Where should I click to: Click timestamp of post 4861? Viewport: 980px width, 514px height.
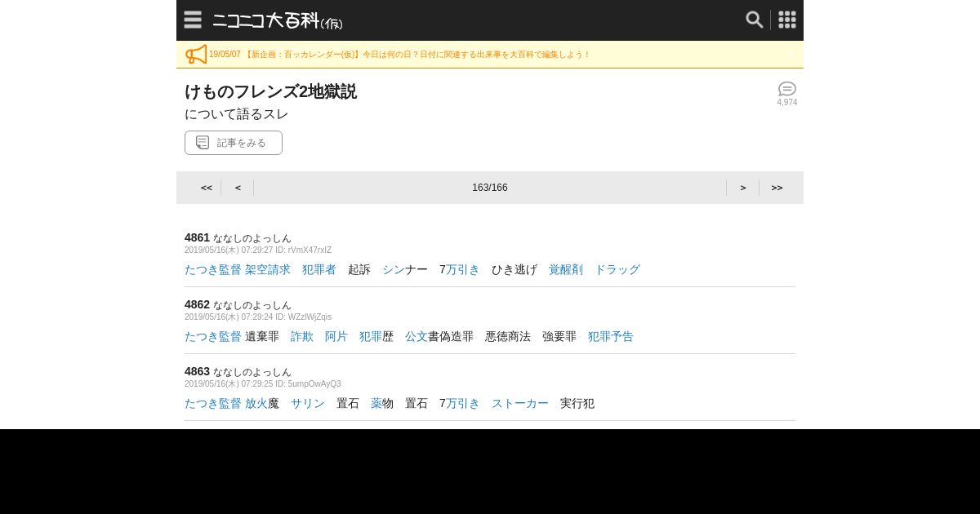tap(258, 250)
